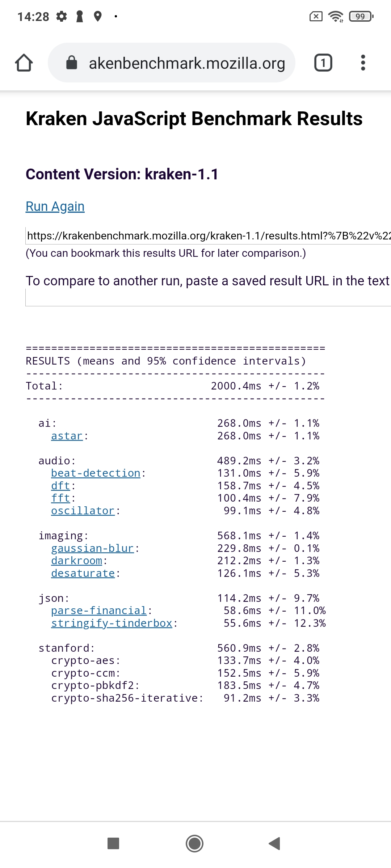Screen dimensions: 391x868
Task: Tap the lock icon in address bar
Action: point(72,63)
